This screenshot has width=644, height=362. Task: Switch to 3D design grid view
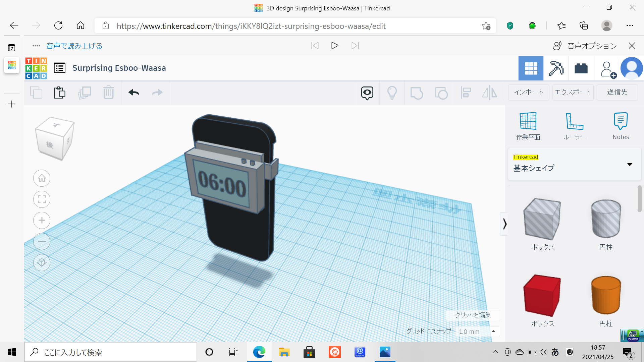531,68
